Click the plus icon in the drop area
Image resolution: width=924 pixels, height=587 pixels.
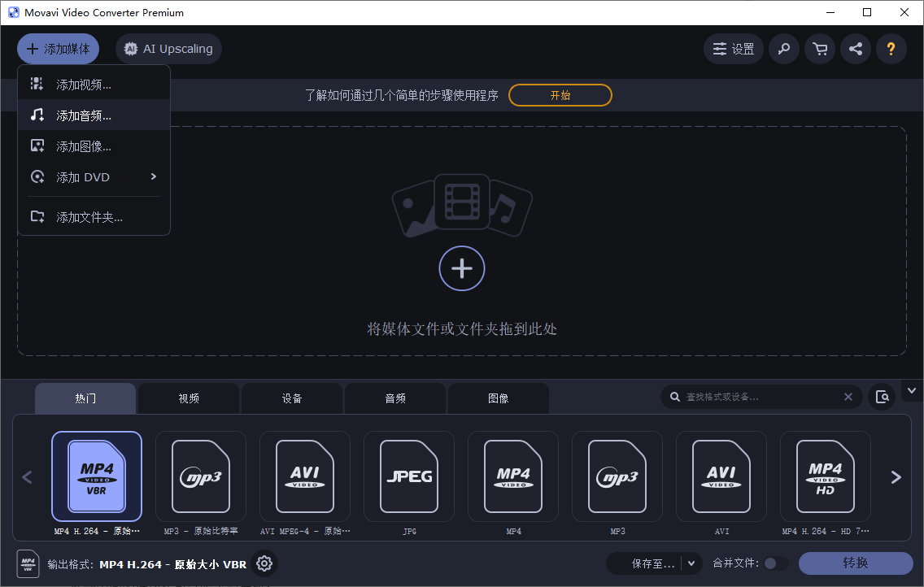pos(462,268)
